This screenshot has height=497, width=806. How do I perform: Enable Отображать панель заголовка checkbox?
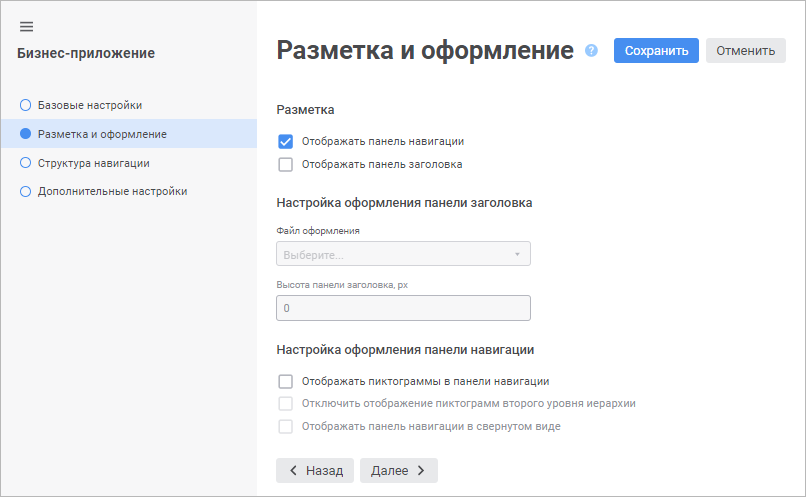[x=285, y=164]
